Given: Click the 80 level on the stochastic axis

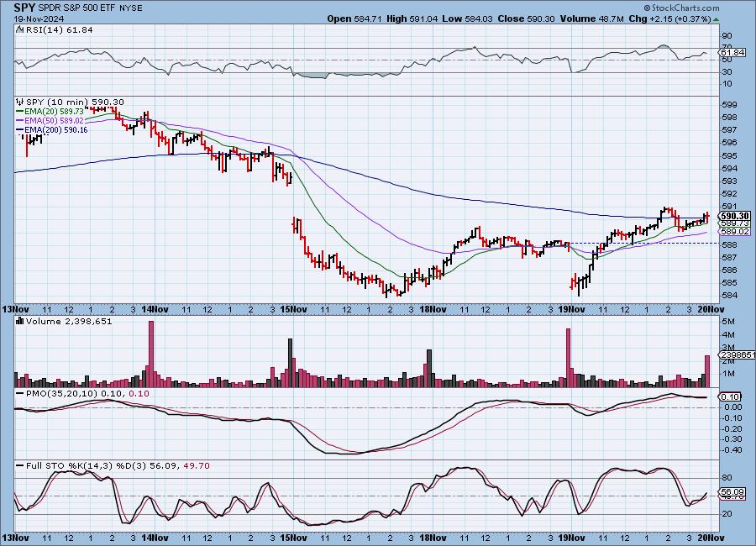Looking at the screenshot, I should [727, 478].
